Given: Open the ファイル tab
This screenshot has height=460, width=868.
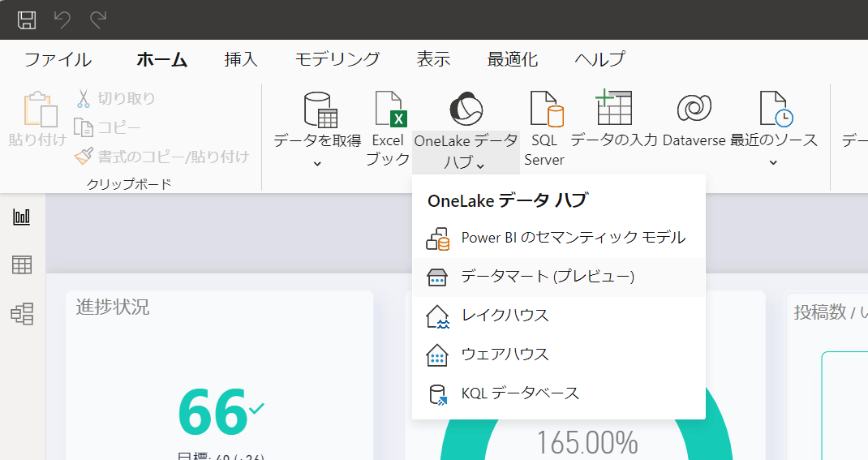Looking at the screenshot, I should [x=58, y=59].
